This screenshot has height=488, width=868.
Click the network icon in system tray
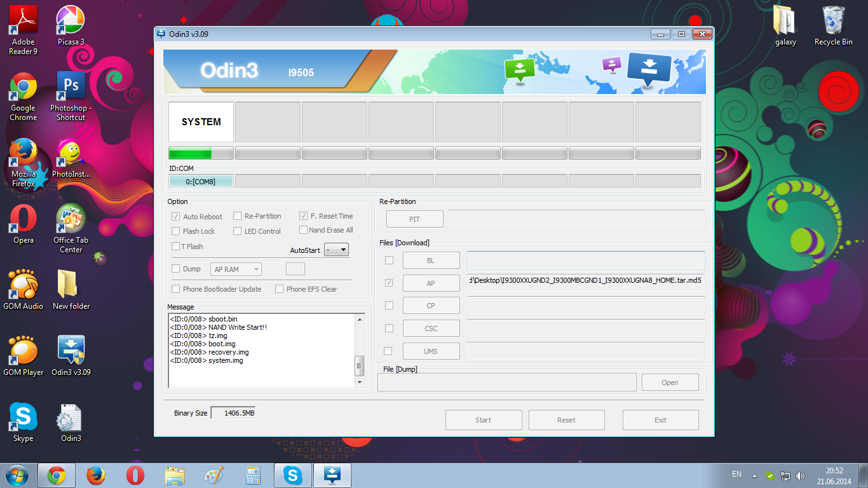(785, 475)
